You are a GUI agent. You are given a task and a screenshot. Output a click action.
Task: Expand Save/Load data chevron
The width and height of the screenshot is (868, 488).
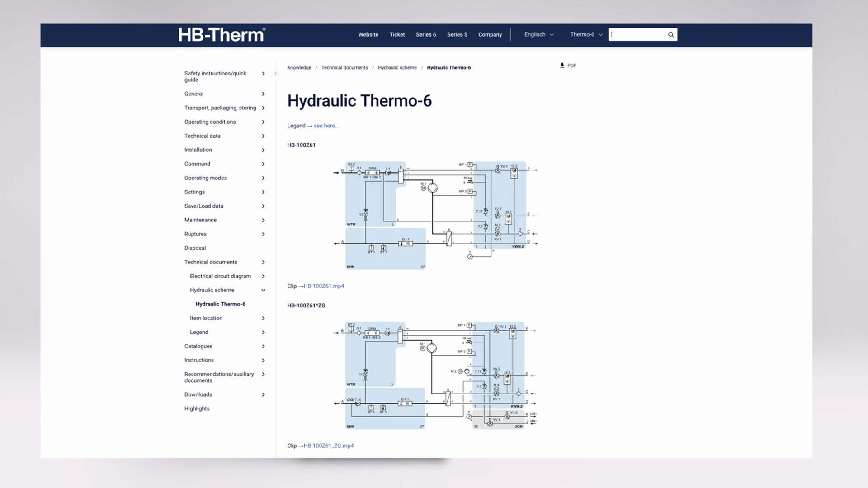coord(263,206)
